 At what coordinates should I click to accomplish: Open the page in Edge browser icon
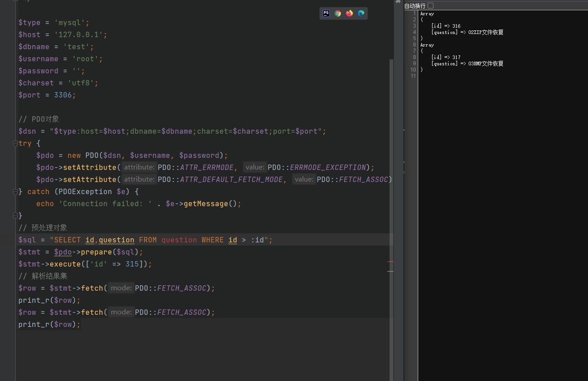(x=361, y=13)
